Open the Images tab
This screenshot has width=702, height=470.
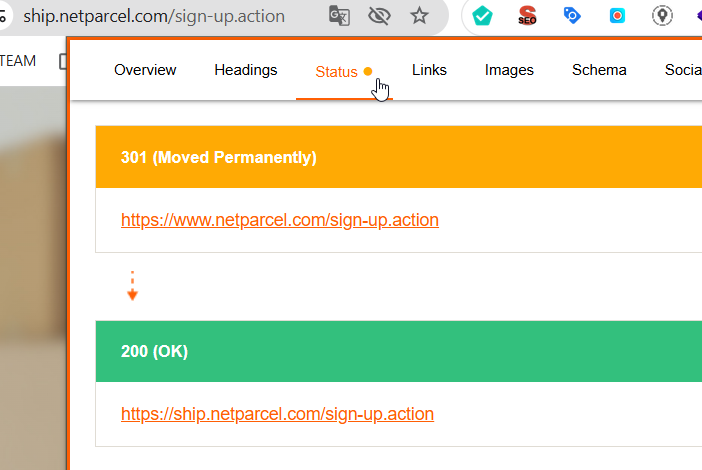tap(509, 70)
